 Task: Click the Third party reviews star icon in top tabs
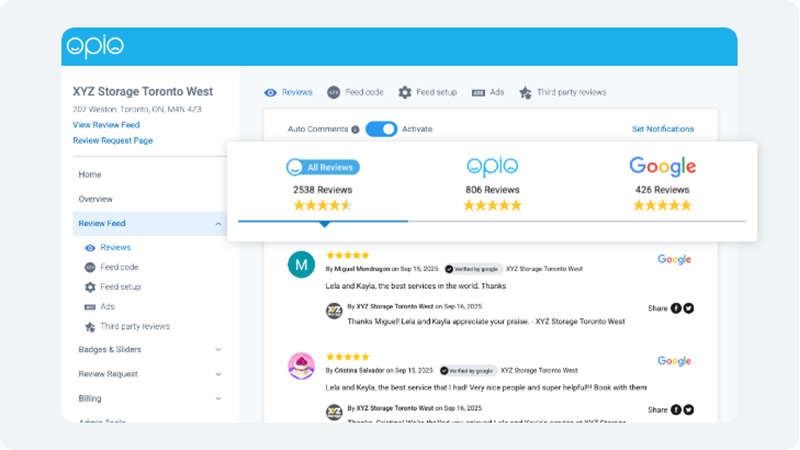(525, 92)
